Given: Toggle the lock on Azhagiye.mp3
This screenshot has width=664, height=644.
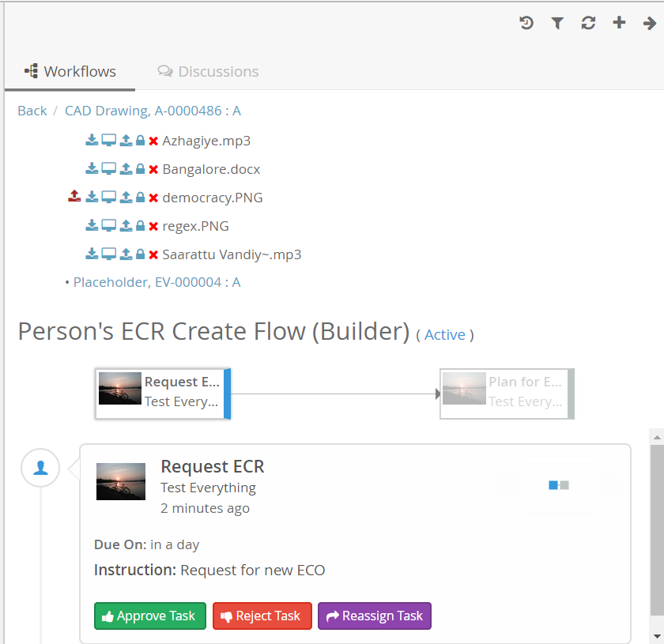Looking at the screenshot, I should pyautogui.click(x=140, y=141).
